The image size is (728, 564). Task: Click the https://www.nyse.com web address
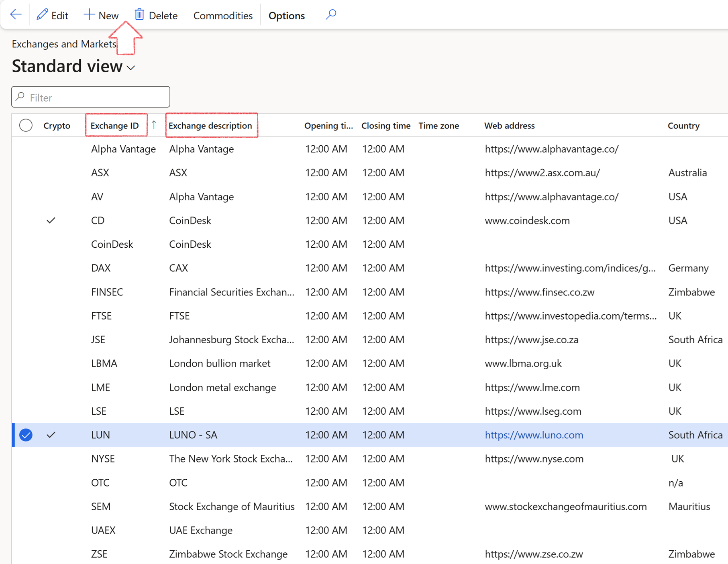534,458
